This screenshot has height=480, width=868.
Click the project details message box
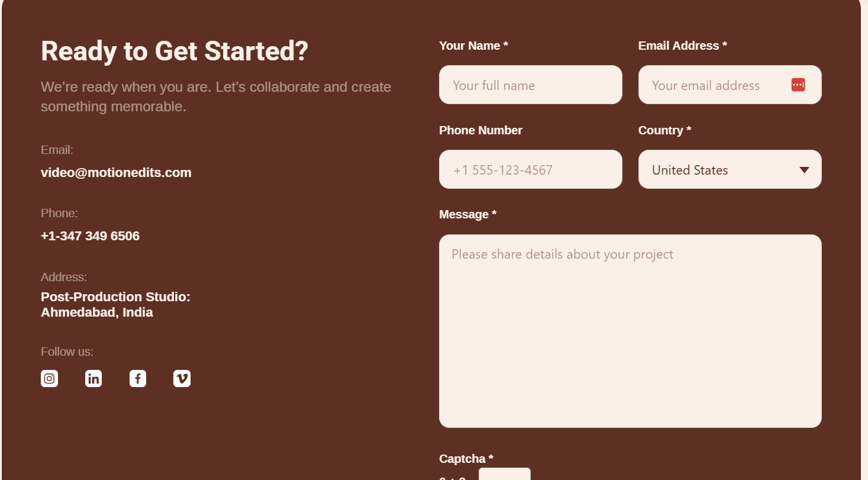pos(630,331)
